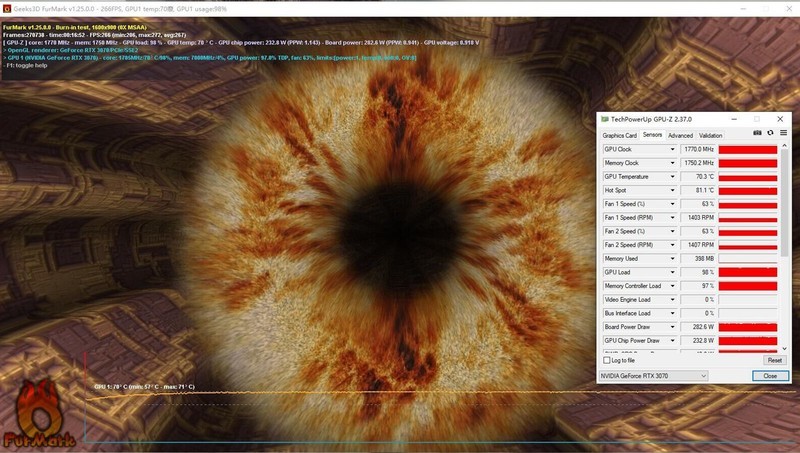Switch to the Advanced tab
The image size is (800, 453).
(680, 135)
